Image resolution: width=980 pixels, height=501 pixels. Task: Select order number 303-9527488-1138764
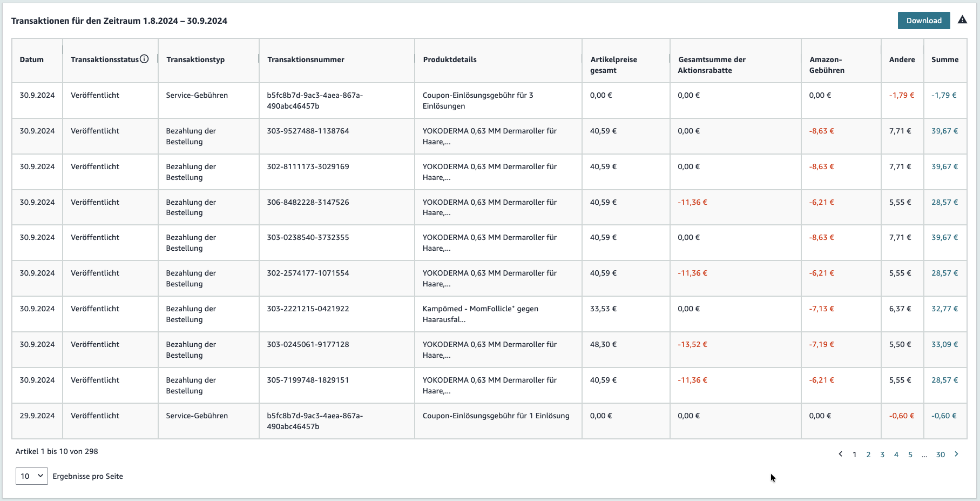308,131
